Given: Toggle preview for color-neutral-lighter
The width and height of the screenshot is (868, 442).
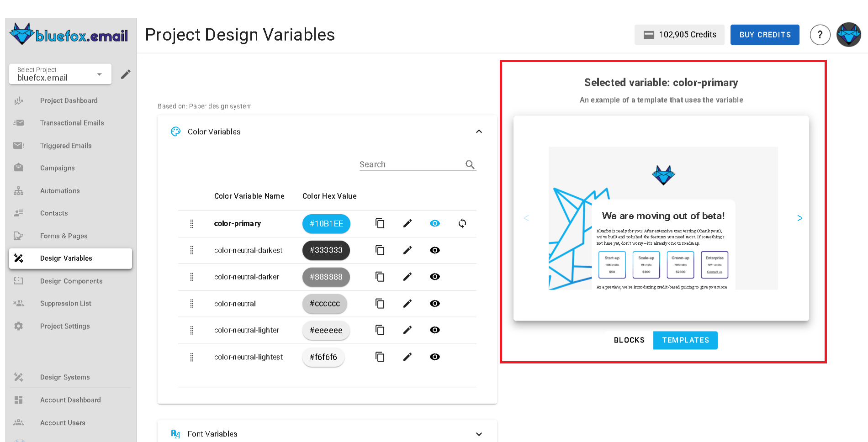Looking at the screenshot, I should (x=435, y=330).
